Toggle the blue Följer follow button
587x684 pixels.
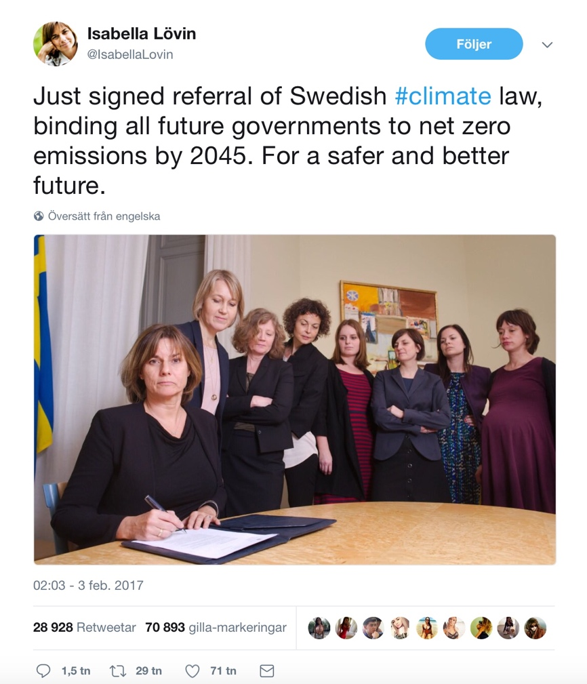(474, 44)
